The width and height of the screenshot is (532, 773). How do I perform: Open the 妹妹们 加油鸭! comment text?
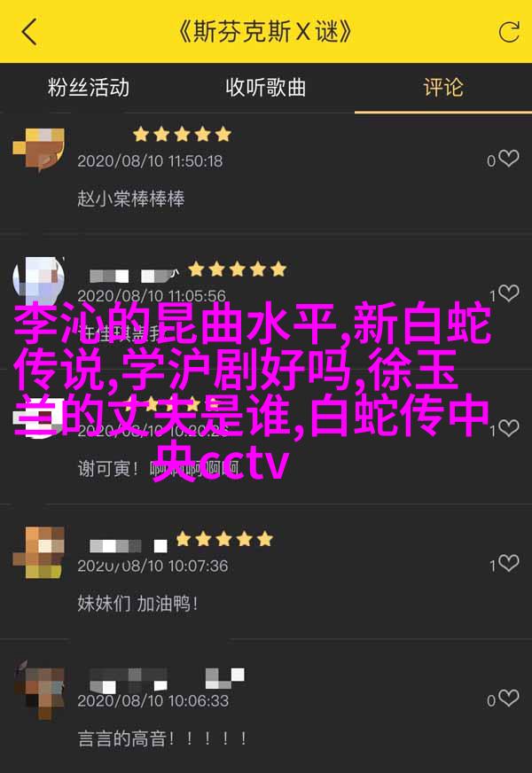(x=138, y=604)
